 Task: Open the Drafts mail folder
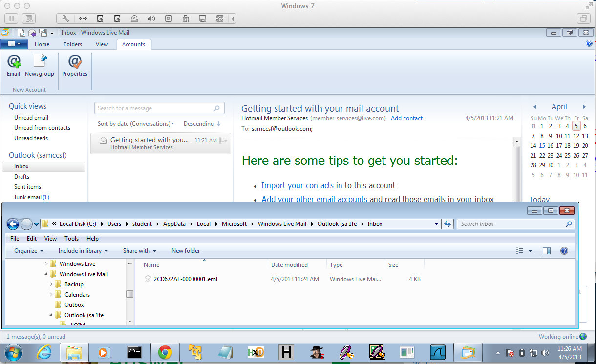(x=21, y=177)
